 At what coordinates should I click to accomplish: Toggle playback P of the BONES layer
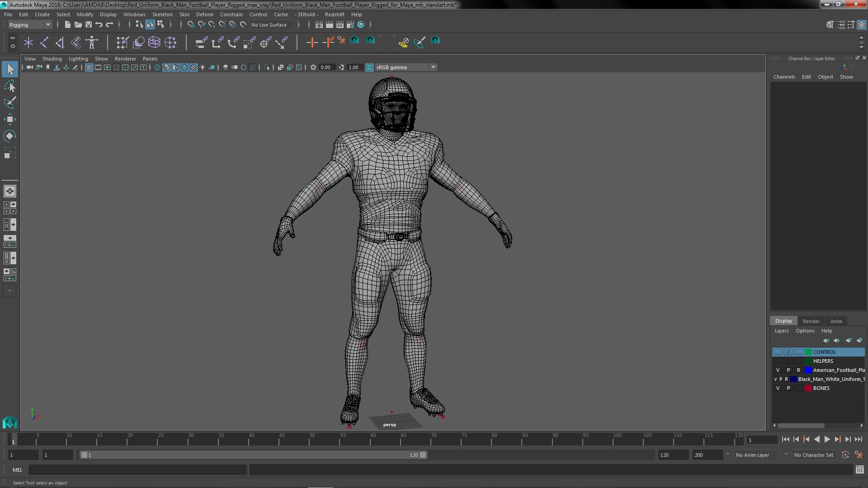pos(788,388)
